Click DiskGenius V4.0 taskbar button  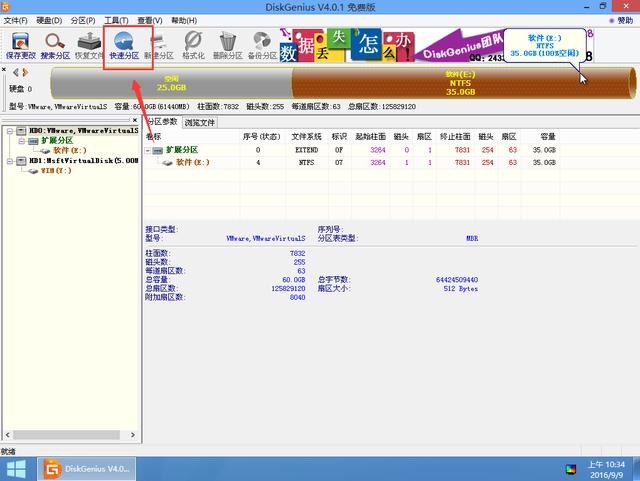click(87, 469)
